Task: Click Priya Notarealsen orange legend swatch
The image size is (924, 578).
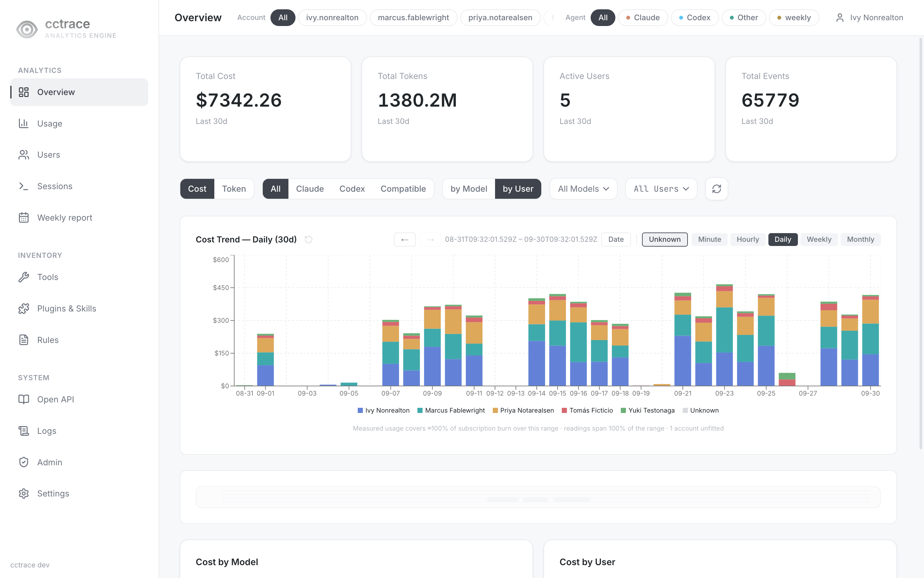Action: 495,411
